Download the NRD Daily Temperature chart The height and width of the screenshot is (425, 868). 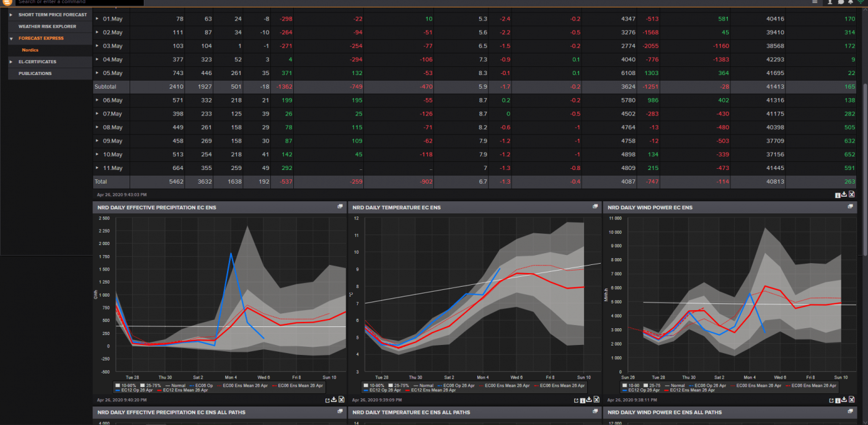click(590, 400)
